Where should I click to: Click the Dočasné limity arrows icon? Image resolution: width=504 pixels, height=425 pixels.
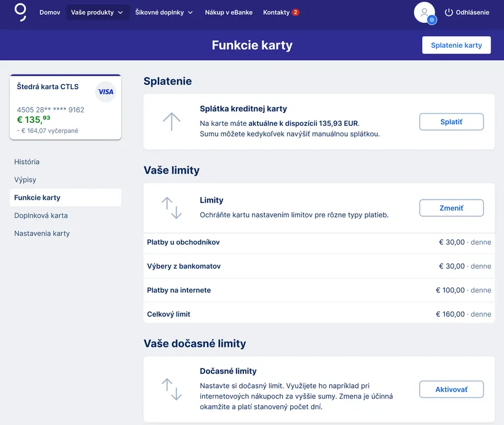pyautogui.click(x=171, y=389)
